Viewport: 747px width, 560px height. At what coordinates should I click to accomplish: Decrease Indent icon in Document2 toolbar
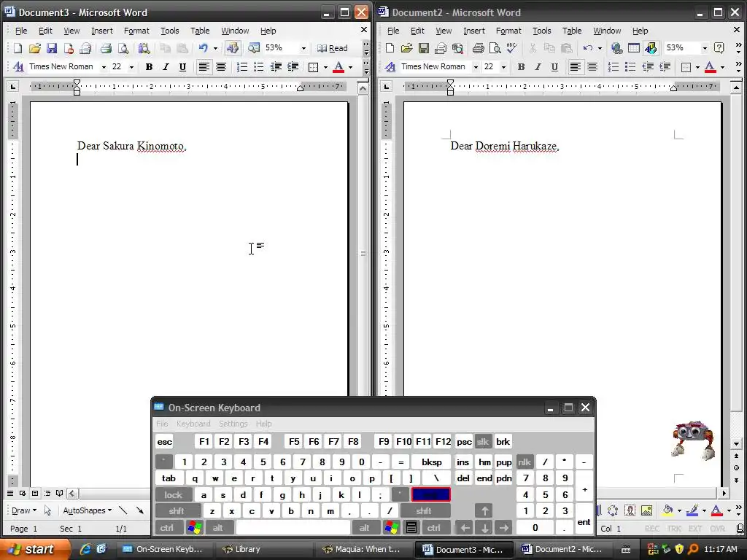click(x=648, y=67)
